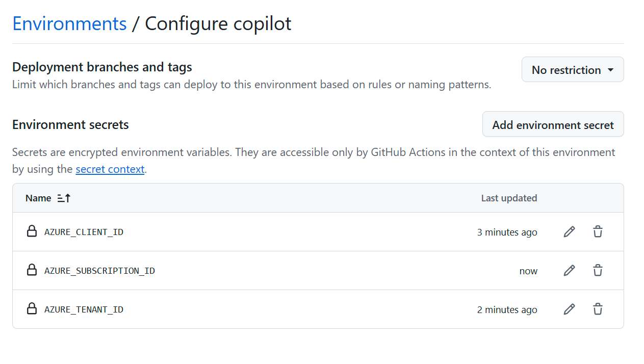
Task: Navigate to the Environments page
Action: [x=69, y=23]
